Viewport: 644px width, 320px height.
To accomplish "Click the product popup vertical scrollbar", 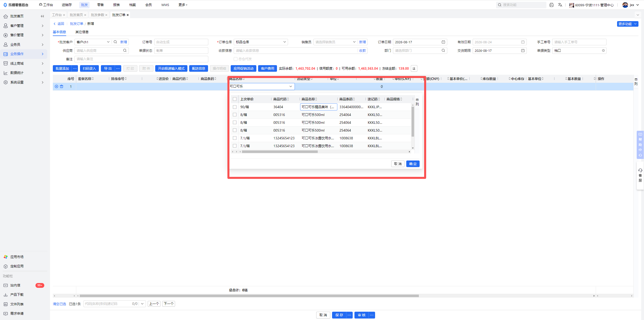I will [x=413, y=122].
